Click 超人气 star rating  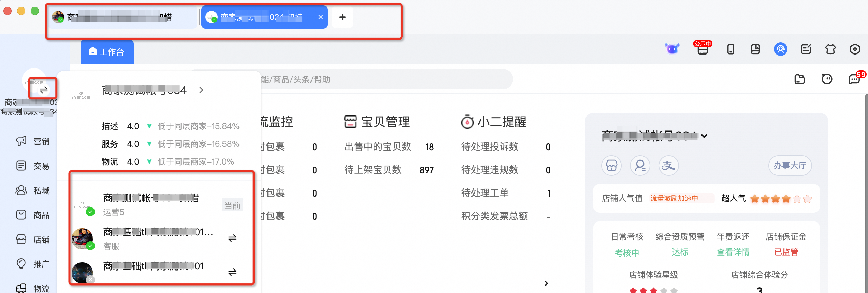(781, 199)
